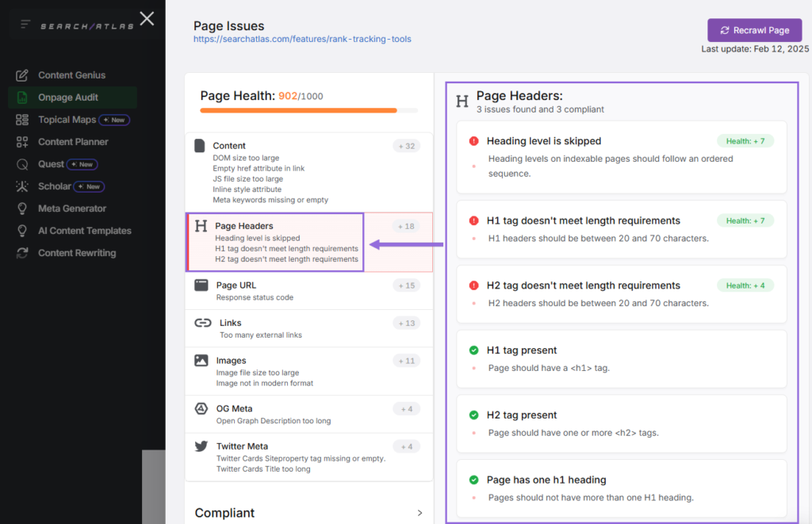Click the Images picture icon
The image size is (812, 524).
tap(201, 361)
